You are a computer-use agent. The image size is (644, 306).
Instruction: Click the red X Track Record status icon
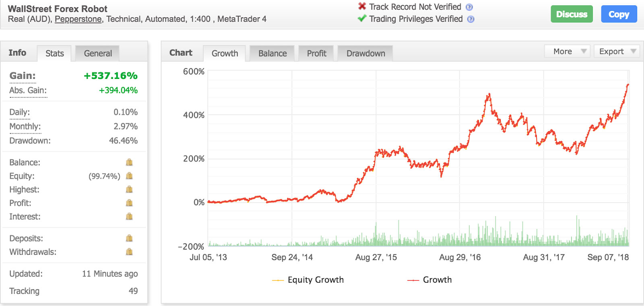click(362, 6)
